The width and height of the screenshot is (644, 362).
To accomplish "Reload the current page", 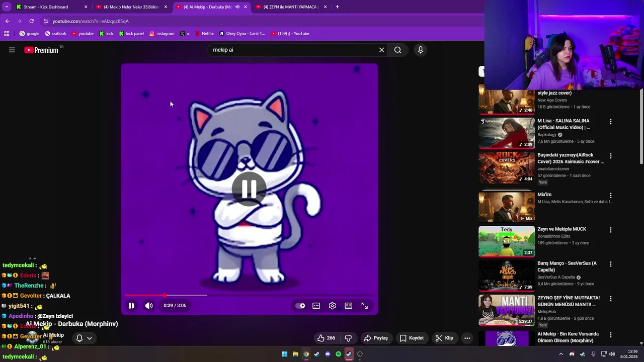I will click(x=31, y=21).
